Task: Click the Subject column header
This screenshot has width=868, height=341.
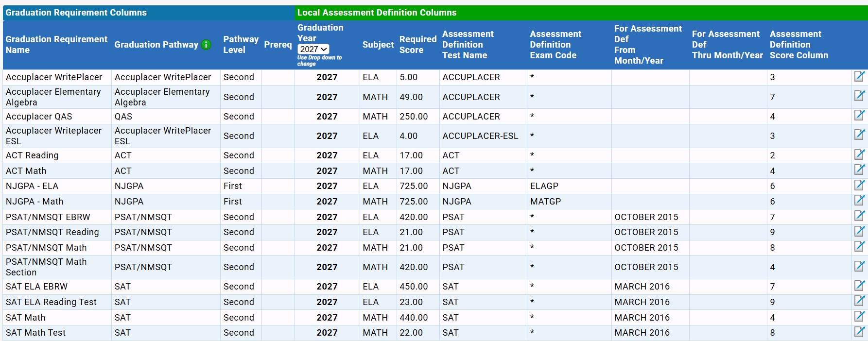Action: point(378,45)
